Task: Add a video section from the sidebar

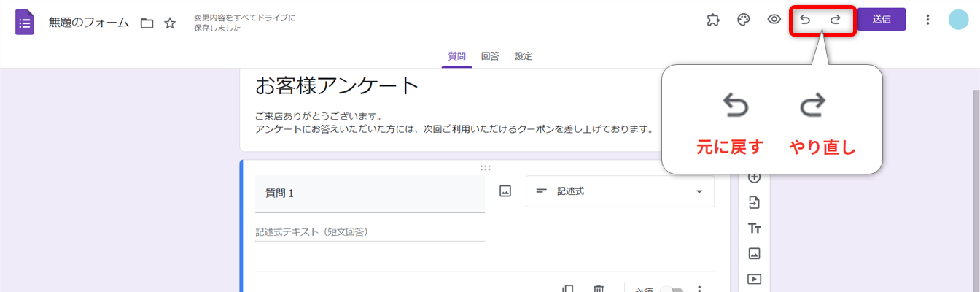Action: tap(755, 279)
